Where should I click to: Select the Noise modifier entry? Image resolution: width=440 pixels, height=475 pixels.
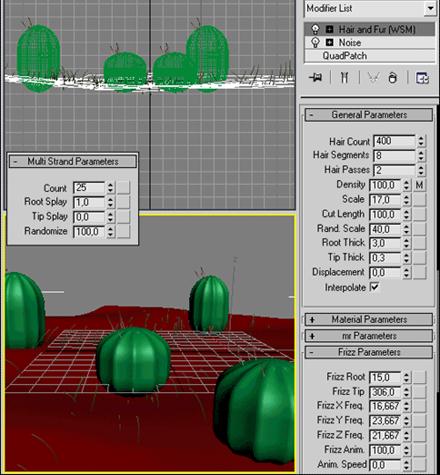point(370,42)
